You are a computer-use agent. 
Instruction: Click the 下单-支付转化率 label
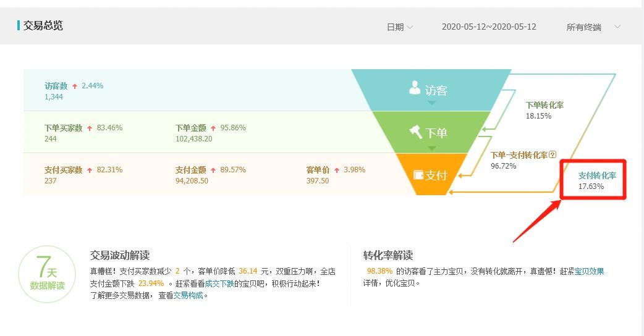(x=519, y=155)
